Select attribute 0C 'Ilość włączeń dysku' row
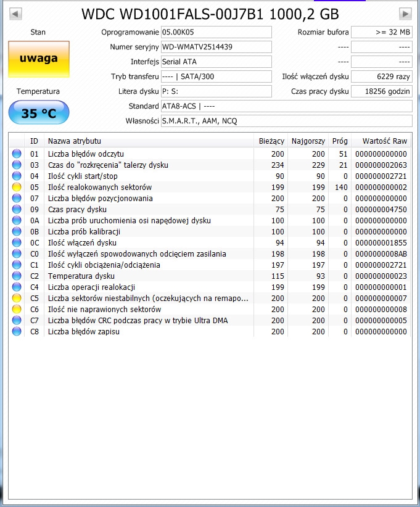 pos(210,242)
